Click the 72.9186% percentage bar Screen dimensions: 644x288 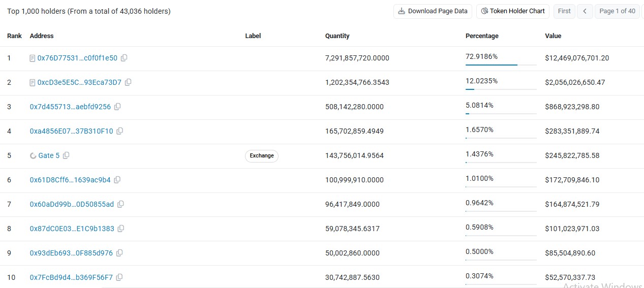coord(501,65)
